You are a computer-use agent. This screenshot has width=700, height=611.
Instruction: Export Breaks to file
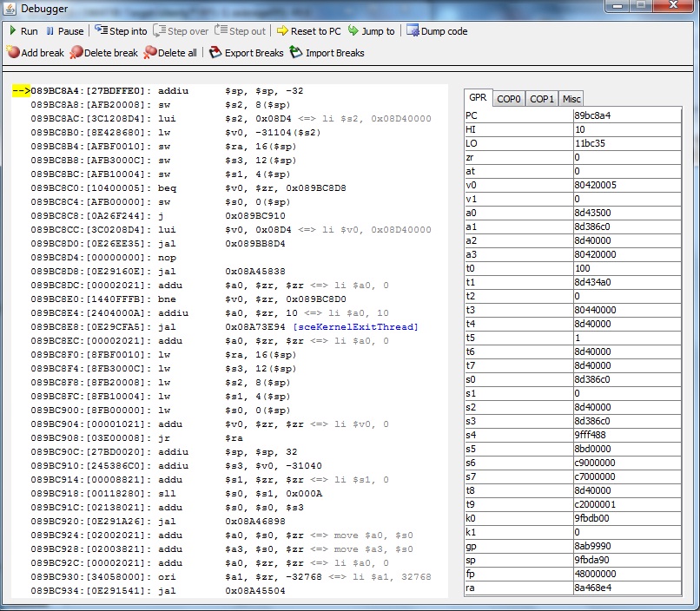(x=247, y=53)
